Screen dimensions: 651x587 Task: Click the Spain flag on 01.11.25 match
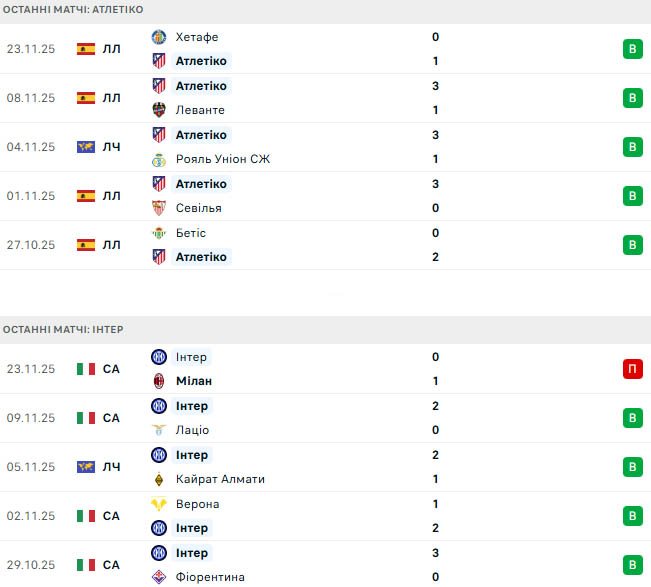pyautogui.click(x=86, y=196)
